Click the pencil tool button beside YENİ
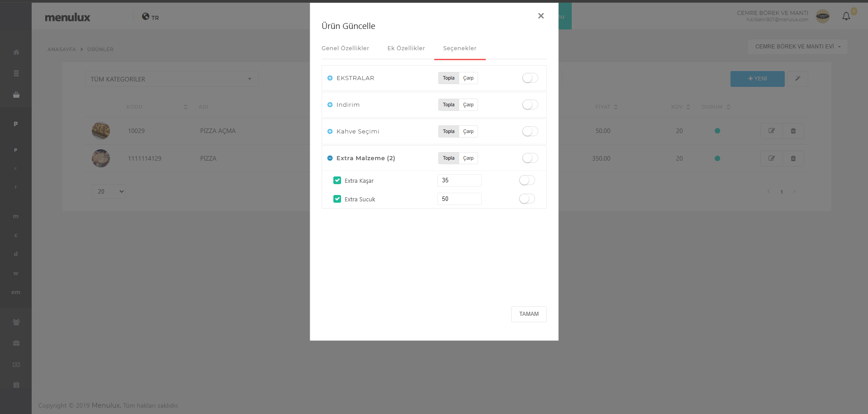 click(x=798, y=79)
